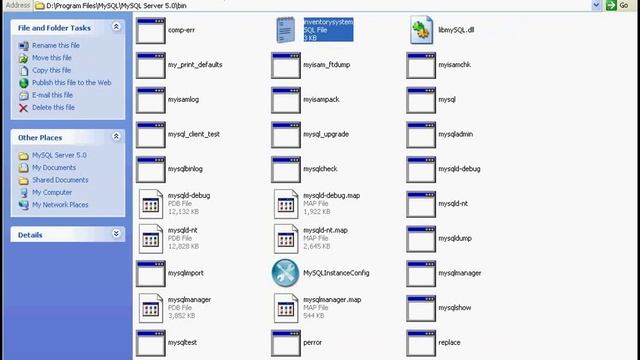
Task: Select the mysqltest program icon
Action: 151,343
